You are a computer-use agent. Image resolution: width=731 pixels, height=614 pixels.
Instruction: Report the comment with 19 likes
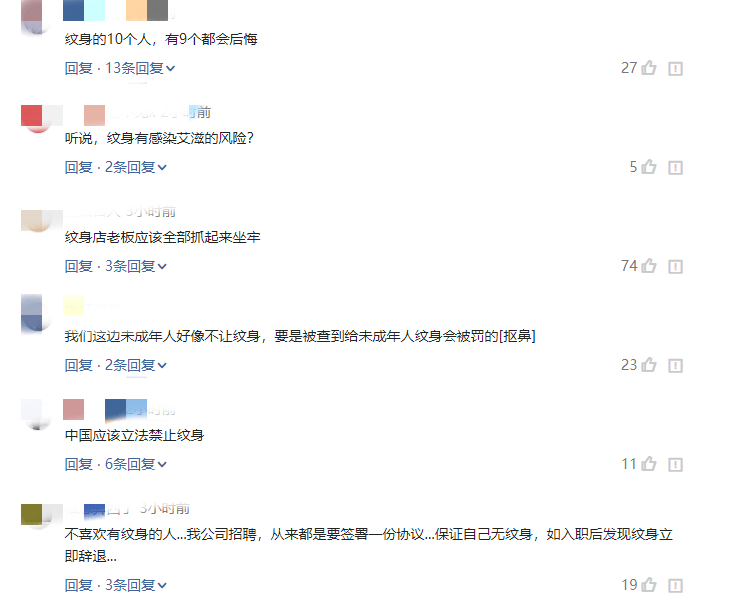(676, 586)
